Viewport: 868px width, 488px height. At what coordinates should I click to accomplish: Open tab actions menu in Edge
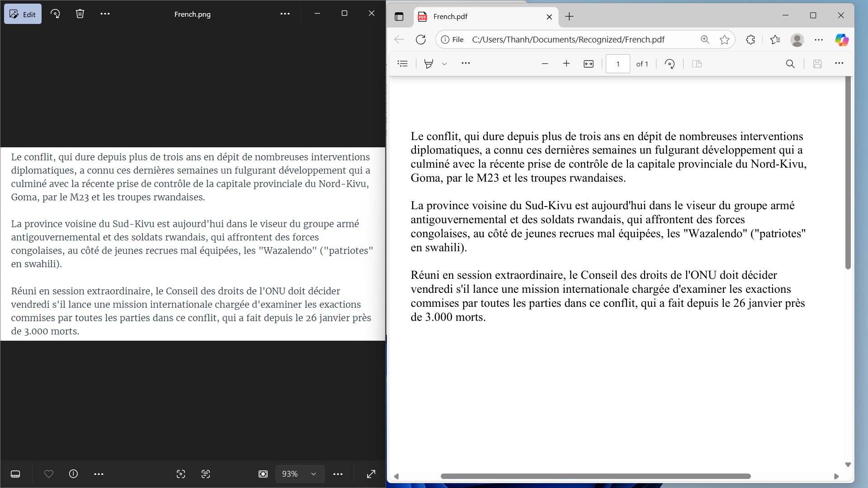point(399,17)
